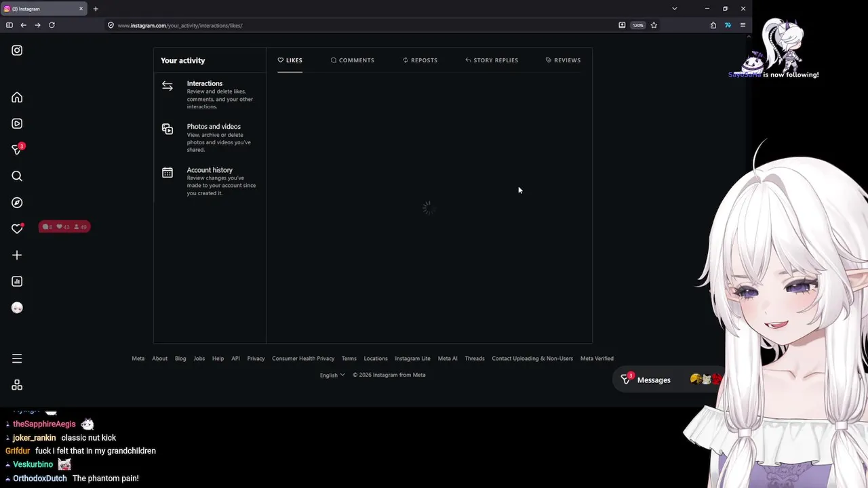Switch to the Reviews tab
The image size is (868, 488).
(x=563, y=60)
